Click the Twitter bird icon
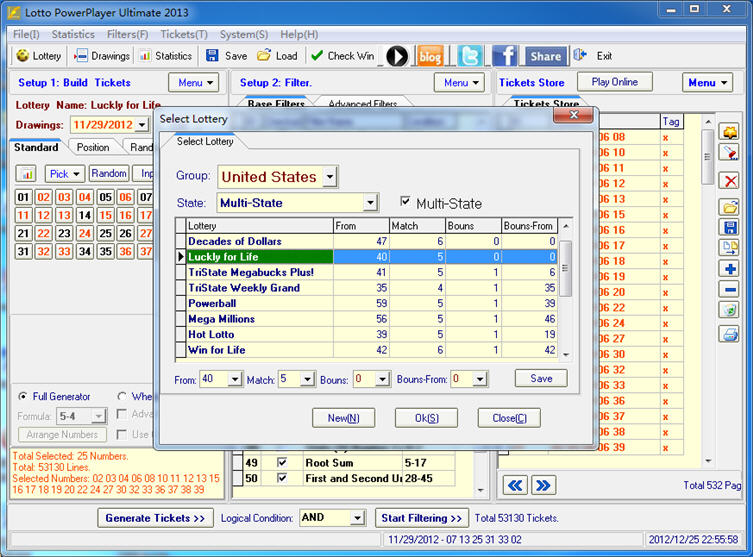The height and width of the screenshot is (557, 753). (x=469, y=56)
